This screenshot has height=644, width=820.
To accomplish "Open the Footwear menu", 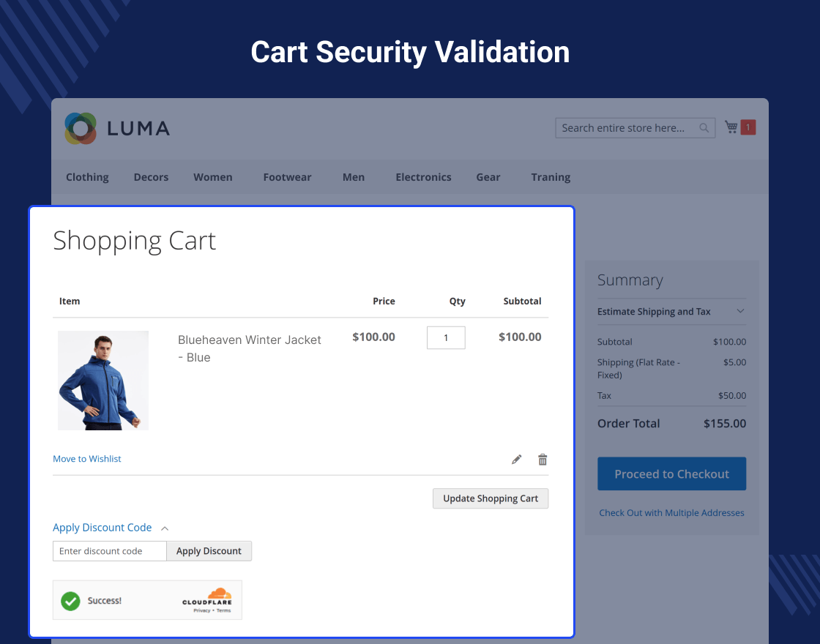I will 287,177.
